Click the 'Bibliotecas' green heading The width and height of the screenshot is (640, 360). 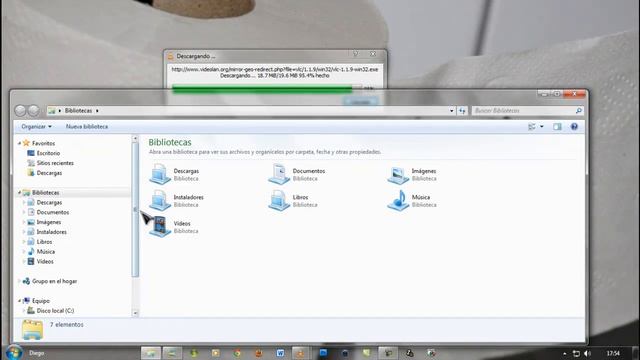[x=170, y=142]
